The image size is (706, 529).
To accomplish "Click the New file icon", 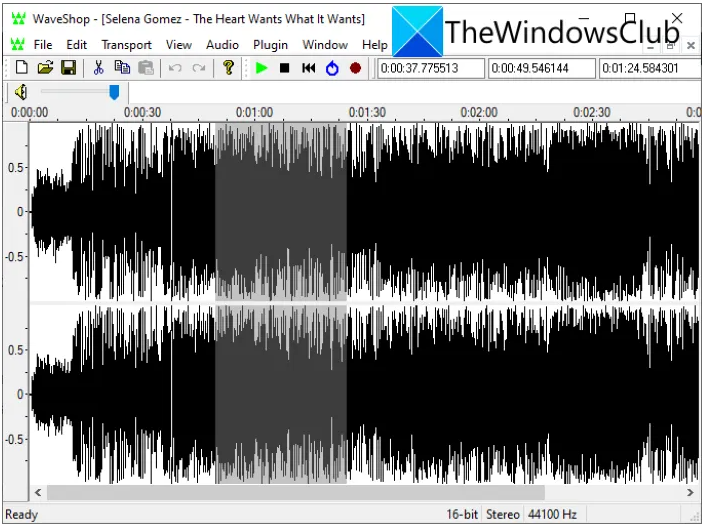I will click(x=22, y=68).
